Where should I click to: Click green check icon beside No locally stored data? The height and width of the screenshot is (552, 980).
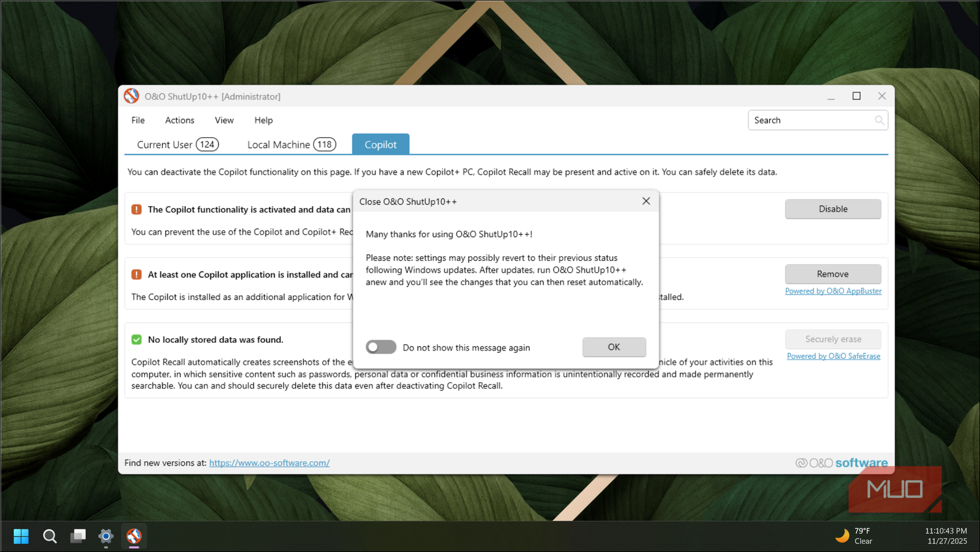coord(137,339)
